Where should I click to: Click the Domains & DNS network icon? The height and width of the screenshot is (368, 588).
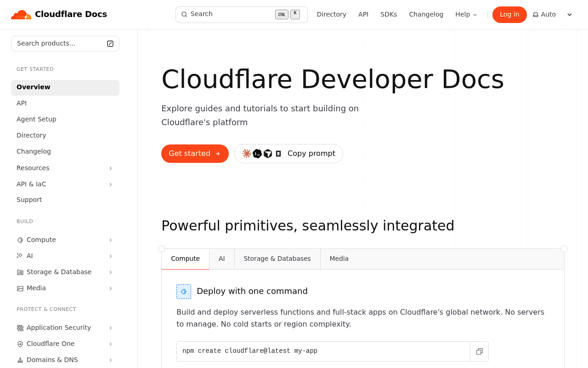tap(20, 360)
